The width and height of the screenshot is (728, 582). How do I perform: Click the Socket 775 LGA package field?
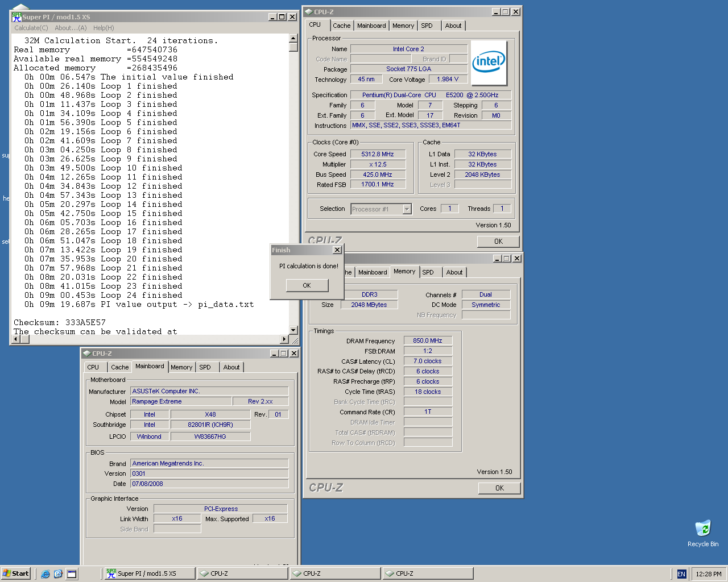tap(408, 69)
